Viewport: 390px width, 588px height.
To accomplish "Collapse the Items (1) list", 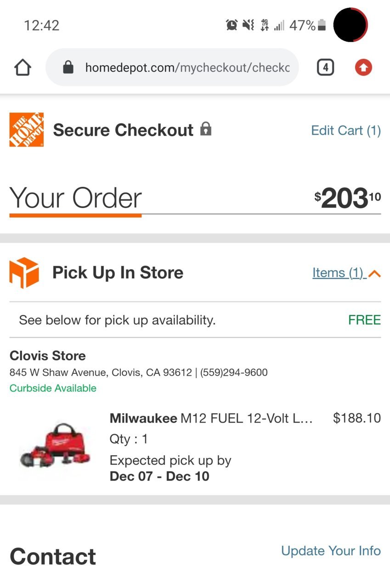I will (346, 273).
